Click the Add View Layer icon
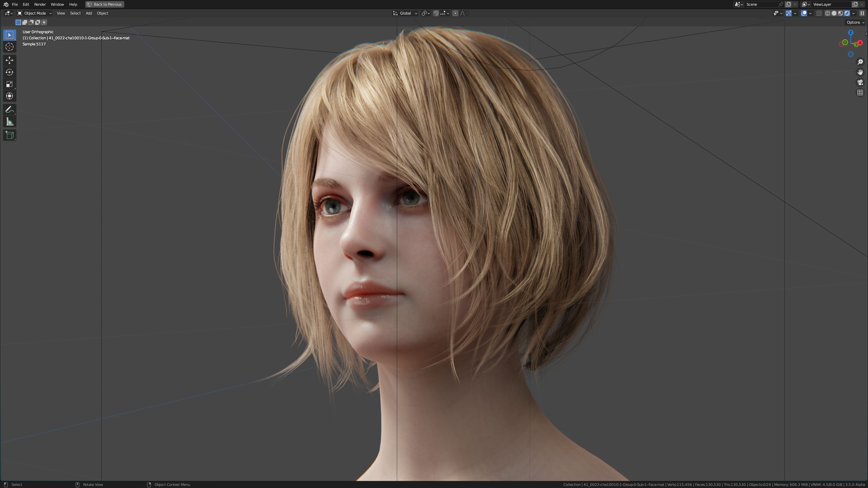This screenshot has width=868, height=488. (855, 4)
